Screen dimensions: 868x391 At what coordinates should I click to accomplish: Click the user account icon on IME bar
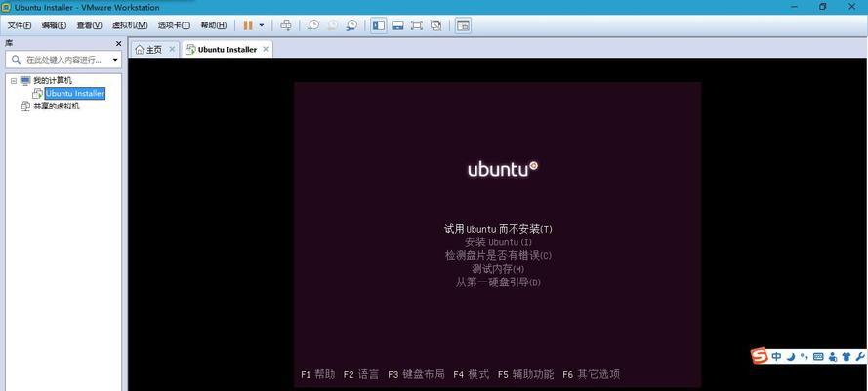tap(833, 357)
